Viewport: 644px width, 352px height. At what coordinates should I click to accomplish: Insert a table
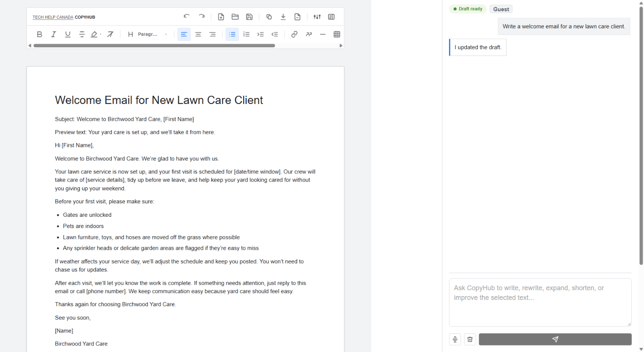coord(337,34)
